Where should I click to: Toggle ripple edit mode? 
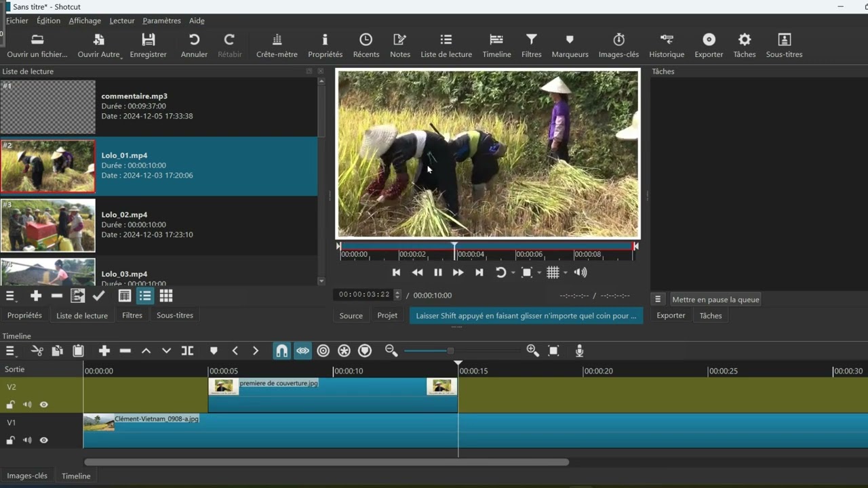(x=323, y=350)
